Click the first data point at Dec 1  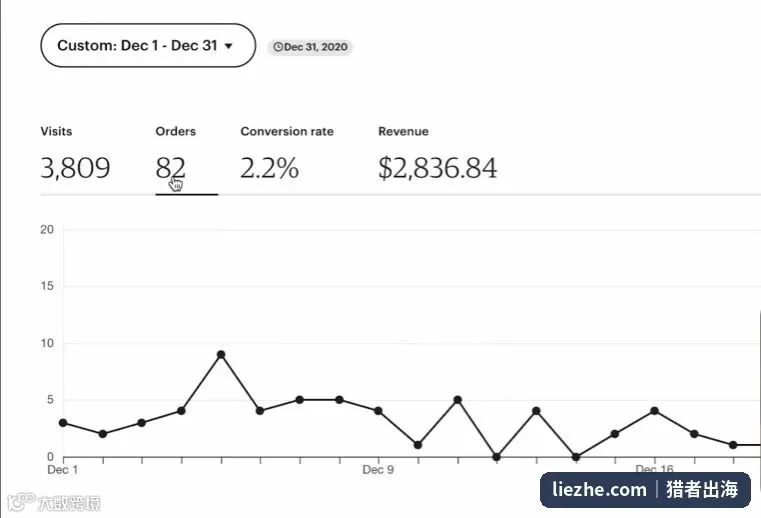pos(63,423)
